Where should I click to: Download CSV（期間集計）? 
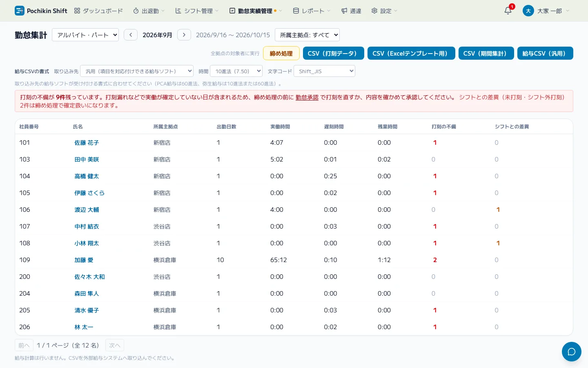(x=486, y=53)
